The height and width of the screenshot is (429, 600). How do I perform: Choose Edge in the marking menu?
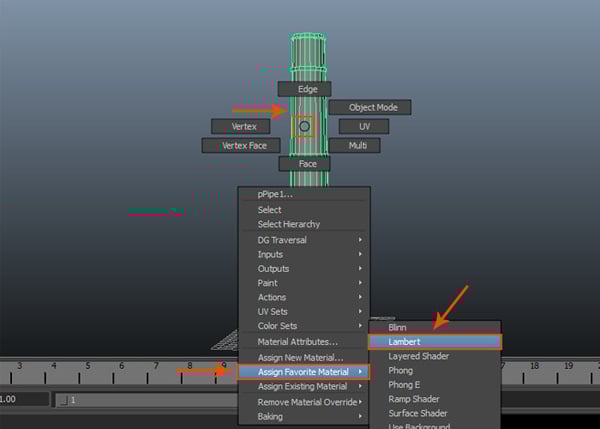[x=306, y=89]
